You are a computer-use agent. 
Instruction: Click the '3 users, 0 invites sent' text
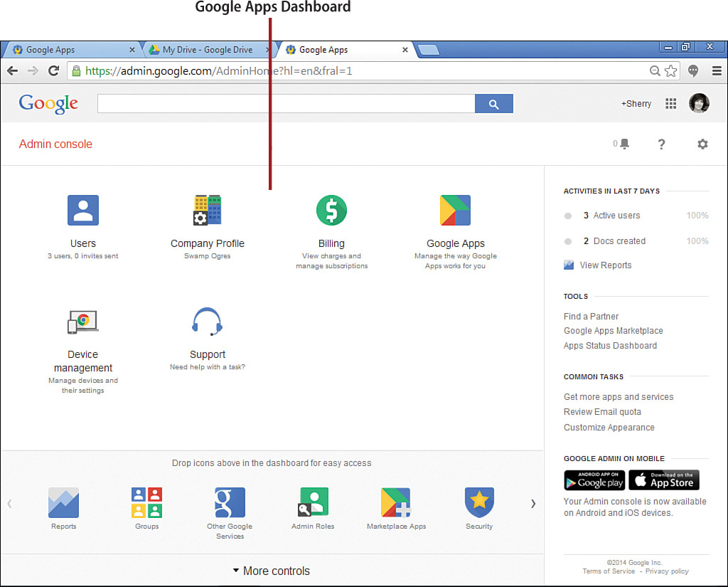[82, 255]
